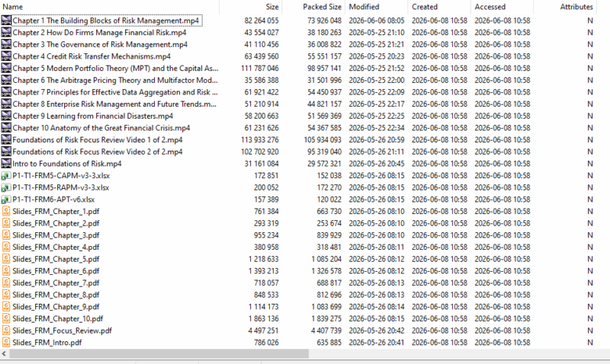The width and height of the screenshot is (610, 364).
Task: Click the Intro to Foundations of Risk video icon
Action: [6, 164]
